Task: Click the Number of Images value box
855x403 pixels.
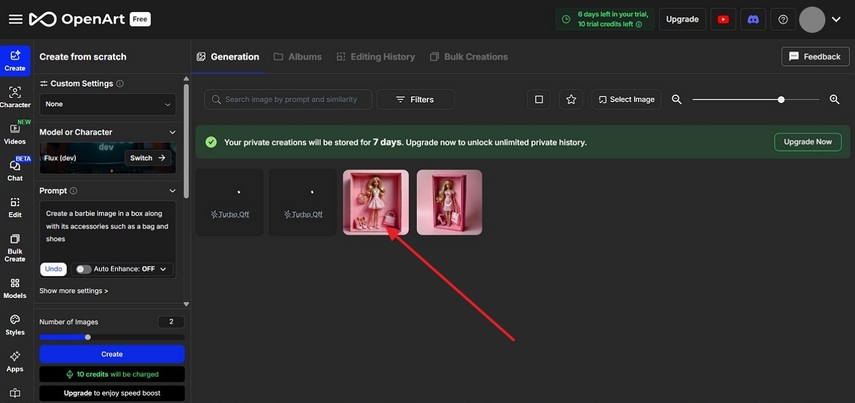Action: point(171,322)
